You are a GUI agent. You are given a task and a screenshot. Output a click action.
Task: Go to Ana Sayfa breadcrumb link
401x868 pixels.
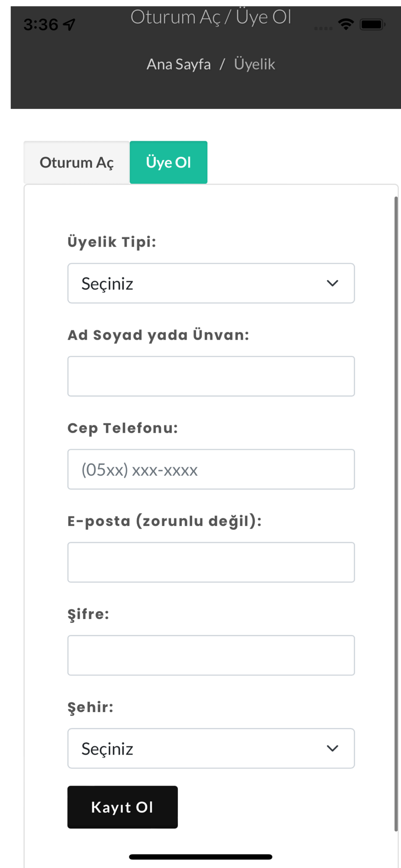click(178, 64)
